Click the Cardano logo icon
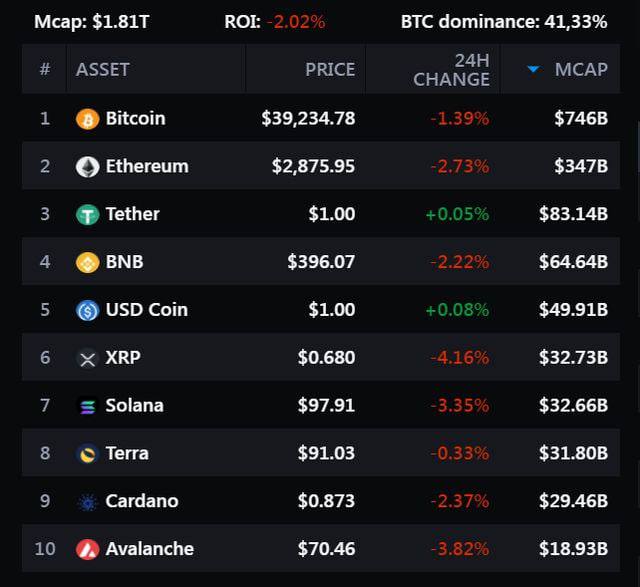Screen dimensions: 640x587 (x=88, y=502)
